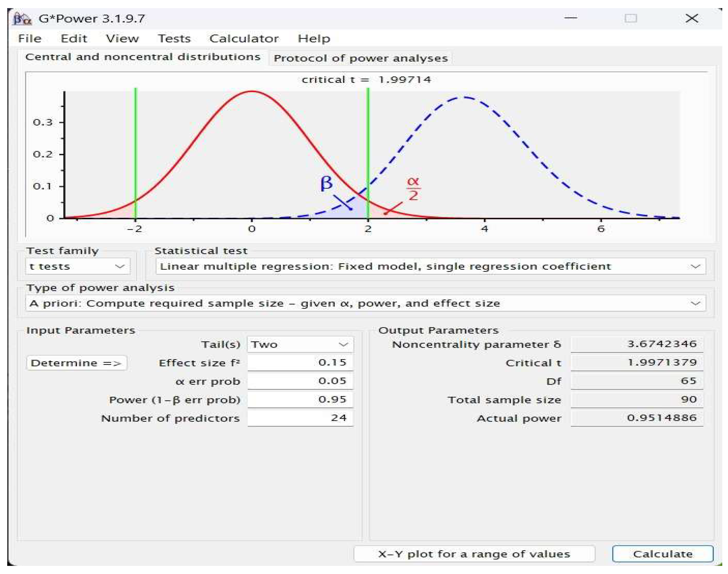The image size is (728, 574).
Task: Click the G*Power app icon in title bar
Action: pos(22,19)
